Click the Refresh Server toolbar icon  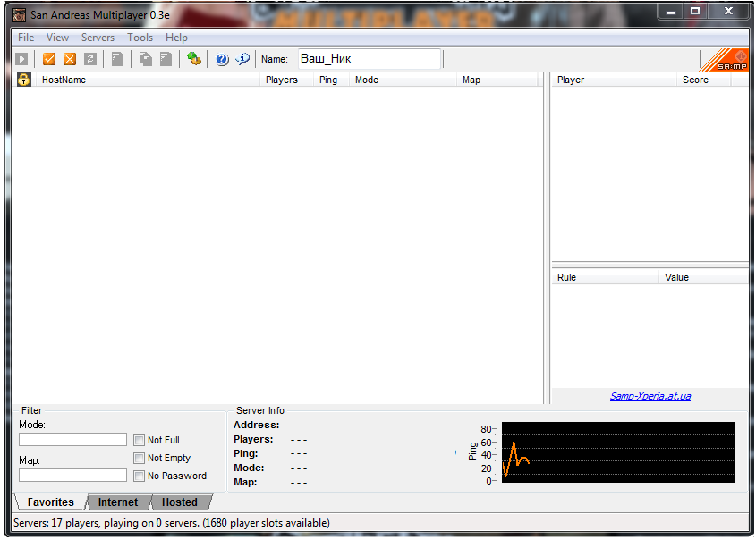coord(90,59)
